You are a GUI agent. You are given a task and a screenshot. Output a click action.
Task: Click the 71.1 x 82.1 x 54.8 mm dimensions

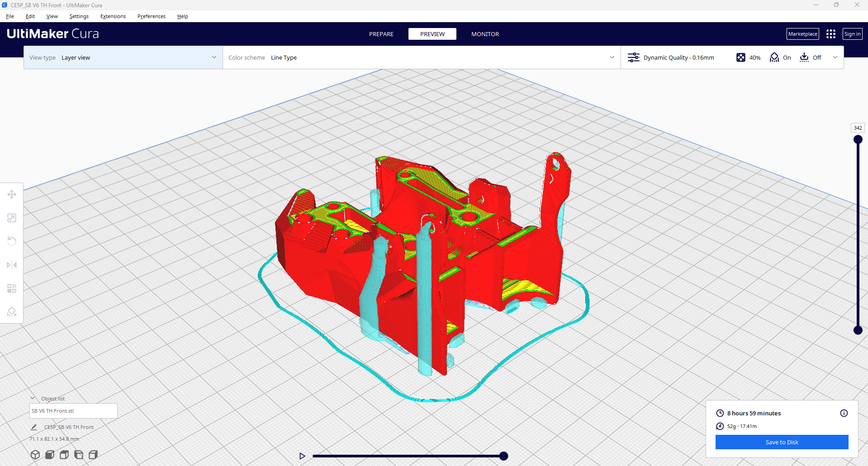[x=54, y=439]
